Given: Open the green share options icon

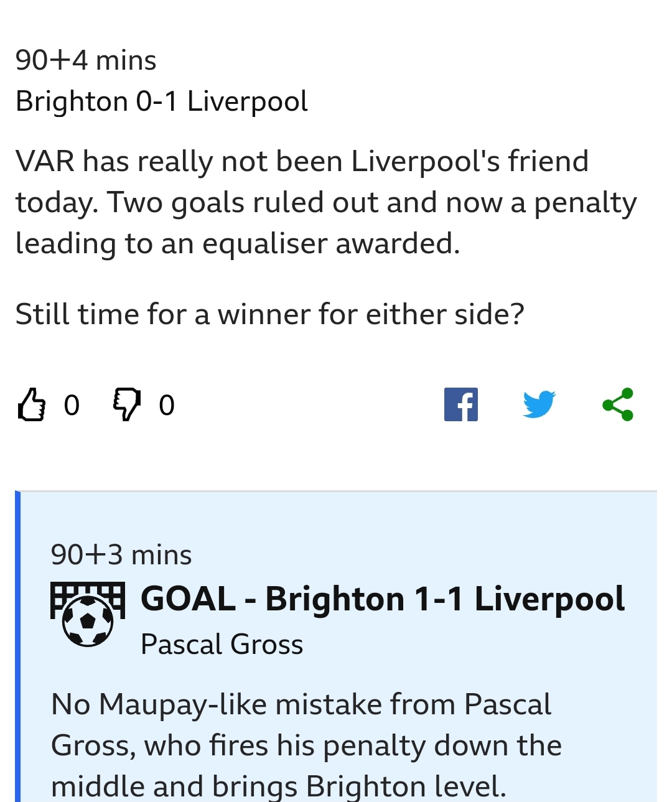Looking at the screenshot, I should [618, 404].
